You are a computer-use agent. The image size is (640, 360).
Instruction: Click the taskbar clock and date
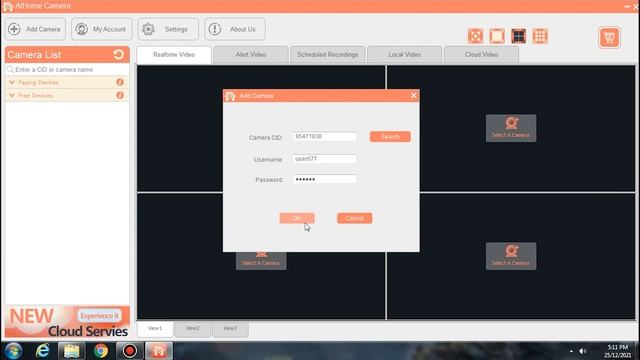[618, 351]
